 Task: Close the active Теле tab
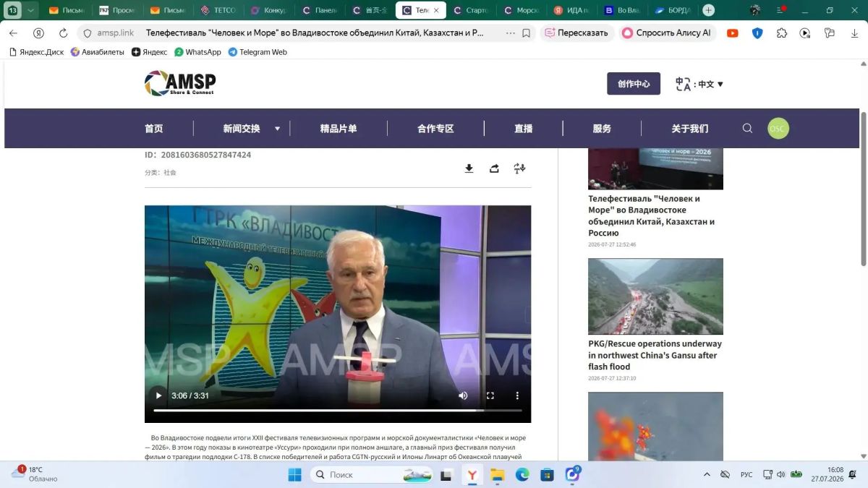click(x=436, y=10)
